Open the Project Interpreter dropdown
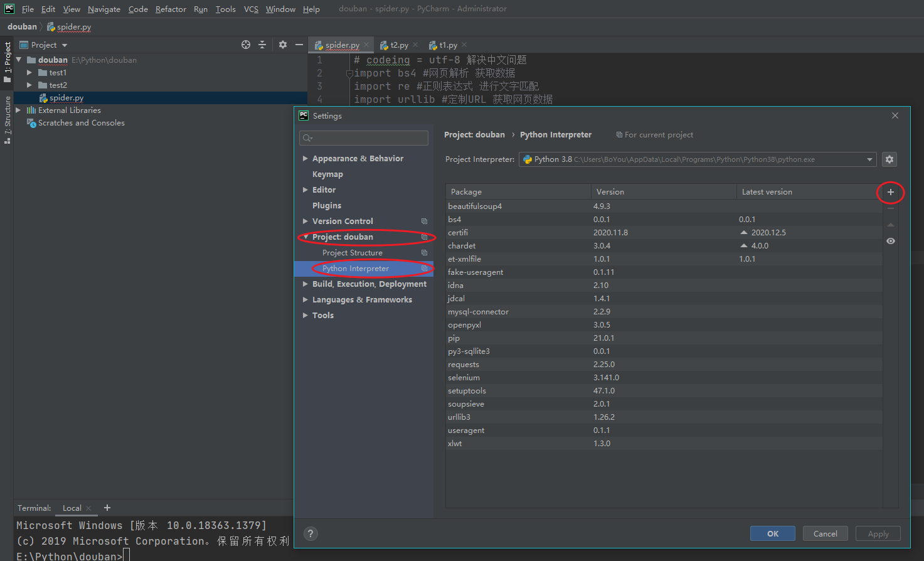 (x=698, y=159)
